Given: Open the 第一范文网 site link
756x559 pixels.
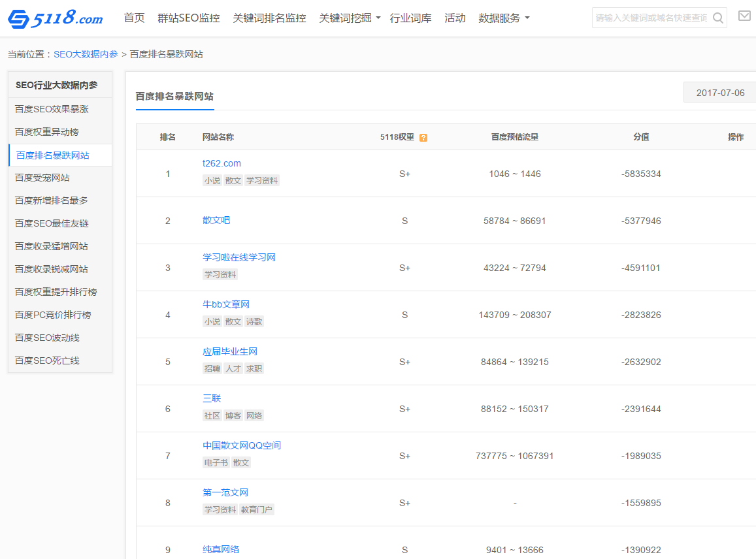Looking at the screenshot, I should pos(225,492).
